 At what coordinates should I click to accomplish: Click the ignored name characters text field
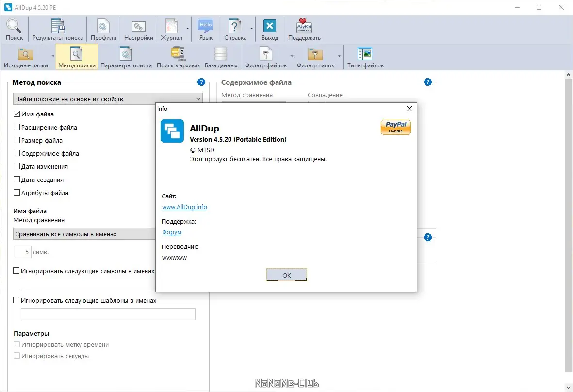click(x=88, y=284)
